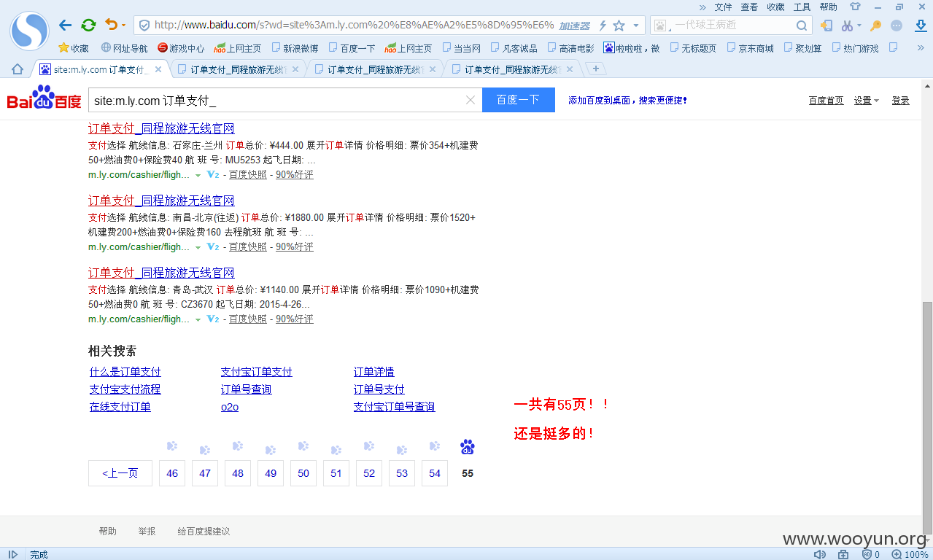Open the 当当网 bookmark
933x560 pixels.
[x=461, y=48]
